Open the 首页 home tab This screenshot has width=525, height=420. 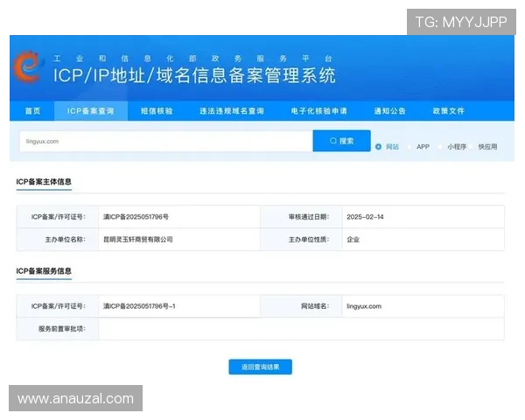point(32,111)
